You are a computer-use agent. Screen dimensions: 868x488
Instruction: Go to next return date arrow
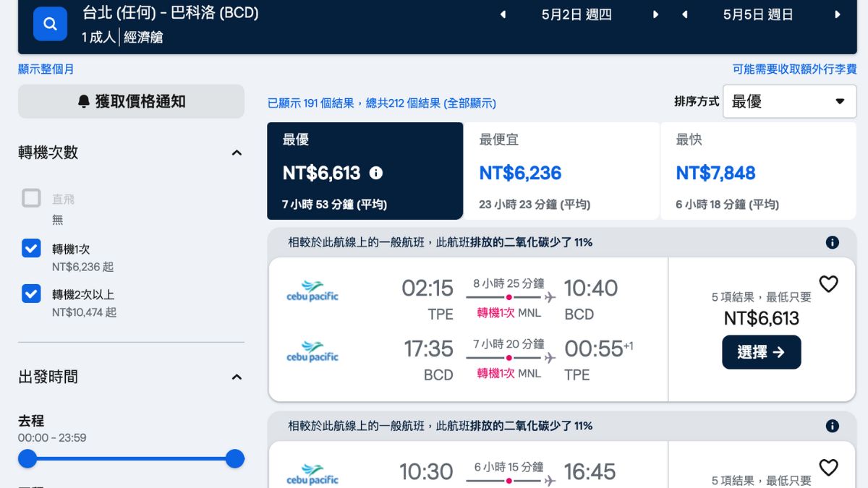click(x=838, y=14)
